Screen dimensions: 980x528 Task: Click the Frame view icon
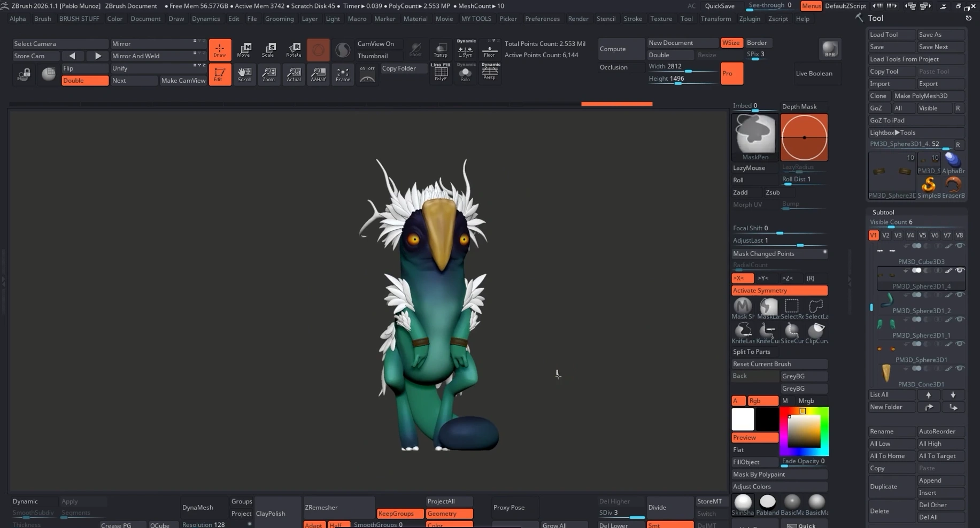pos(343,74)
